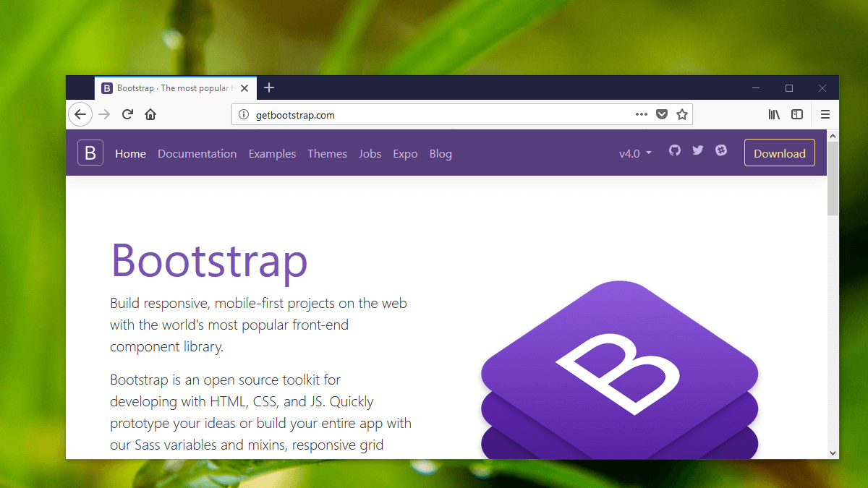This screenshot has height=488, width=868.
Task: Select the Themes nav item
Action: click(x=327, y=153)
